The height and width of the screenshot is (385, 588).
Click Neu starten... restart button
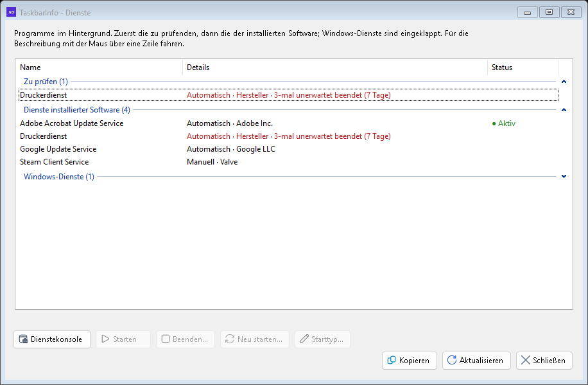(255, 339)
